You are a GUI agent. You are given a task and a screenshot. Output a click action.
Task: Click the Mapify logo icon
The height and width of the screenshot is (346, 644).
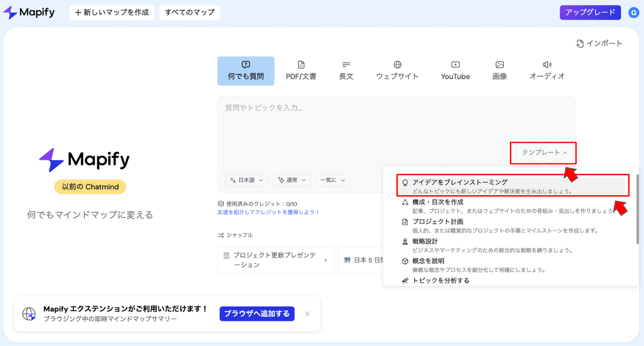(x=10, y=12)
